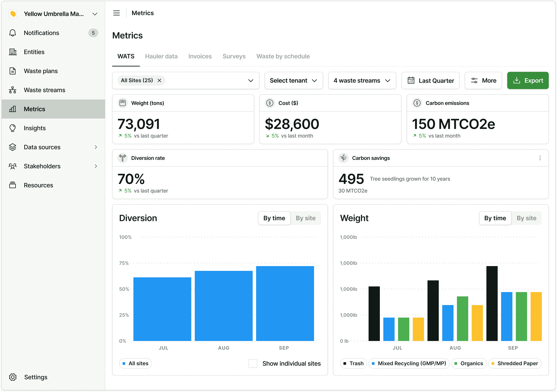Viewport: 557px width, 392px height.
Task: Click the green Export button
Action: pyautogui.click(x=528, y=81)
